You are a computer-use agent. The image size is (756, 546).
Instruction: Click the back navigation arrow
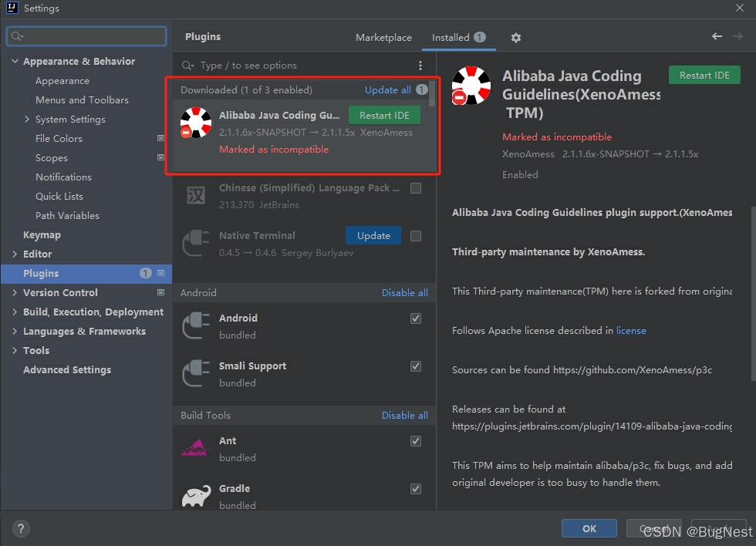(717, 36)
